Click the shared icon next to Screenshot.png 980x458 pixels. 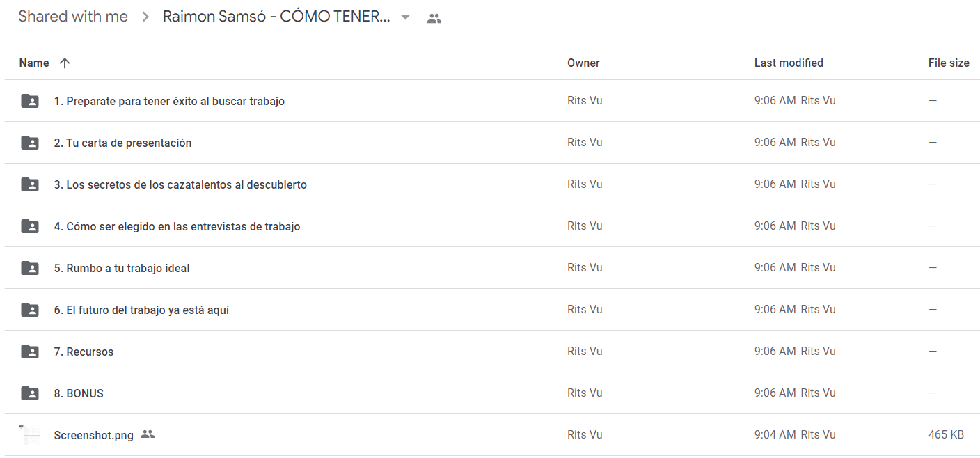[x=147, y=434]
